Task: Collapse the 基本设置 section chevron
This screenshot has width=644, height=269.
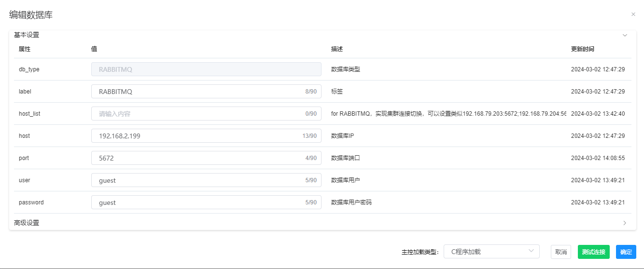Action: [x=625, y=35]
